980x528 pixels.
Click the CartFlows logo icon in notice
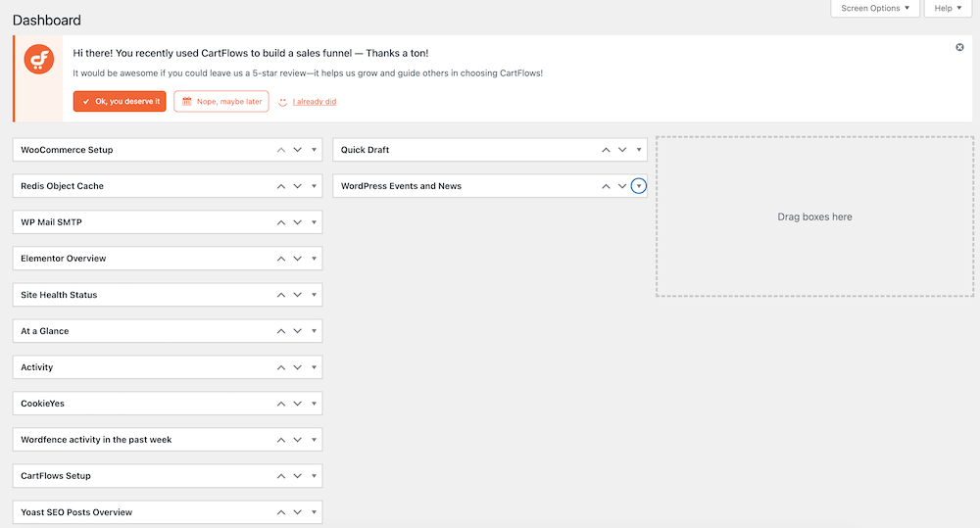[39, 60]
